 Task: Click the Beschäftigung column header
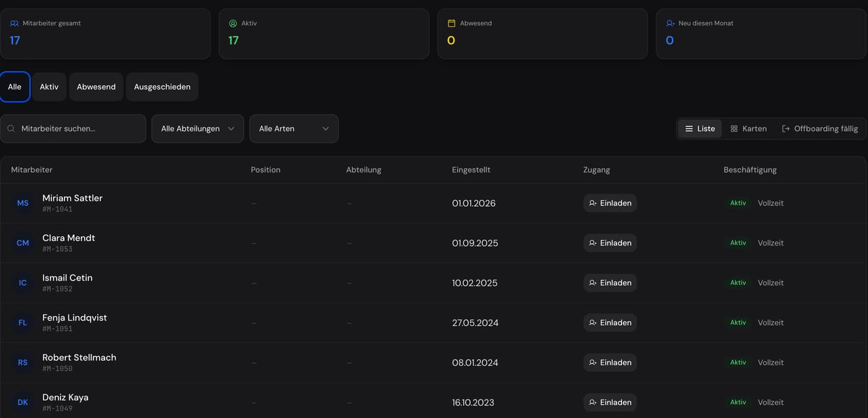(750, 170)
